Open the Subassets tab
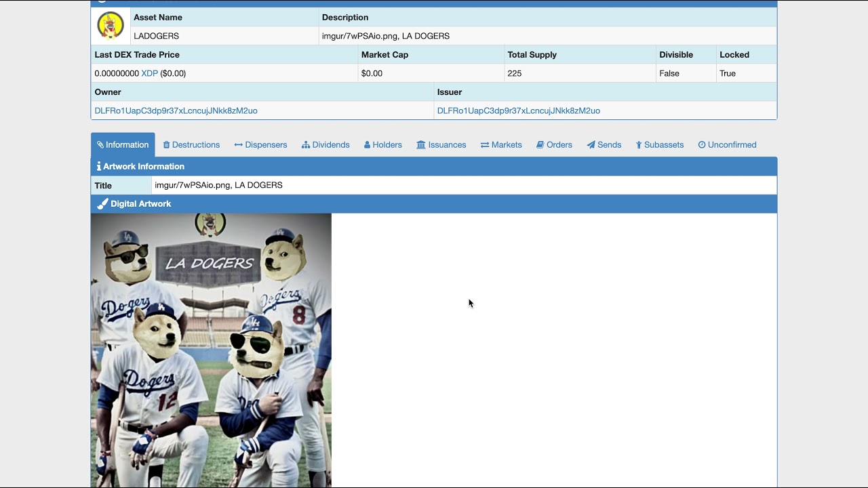The height and width of the screenshot is (488, 868). [659, 144]
